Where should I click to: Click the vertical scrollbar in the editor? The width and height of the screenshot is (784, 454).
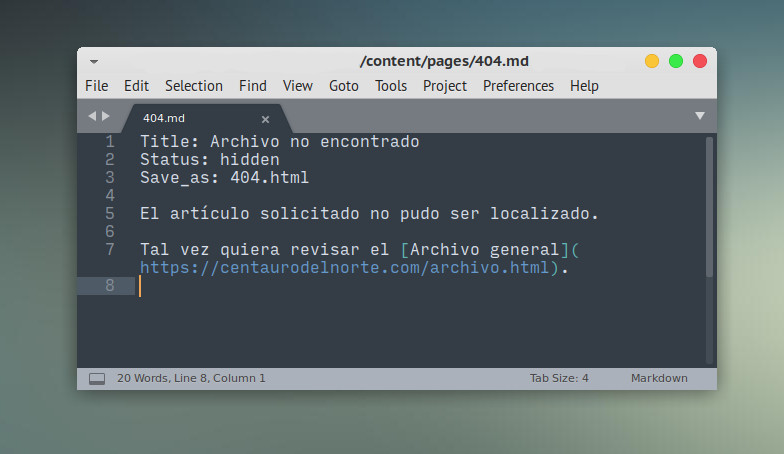tap(710, 205)
